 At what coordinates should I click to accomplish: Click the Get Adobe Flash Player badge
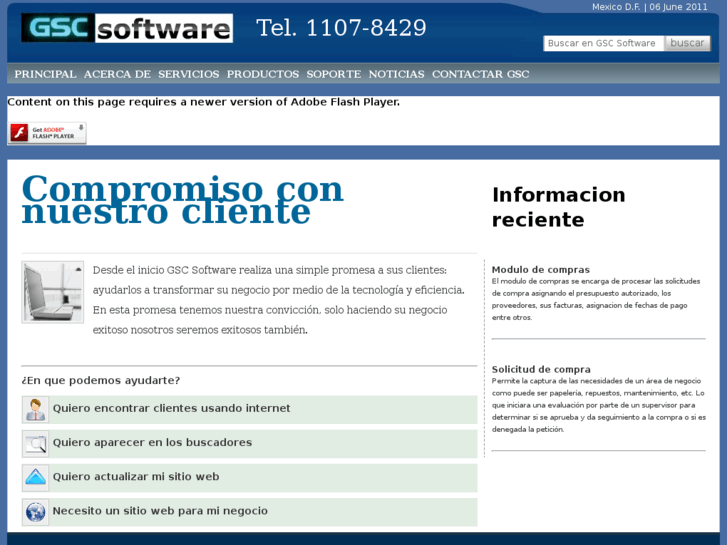pyautogui.click(x=47, y=133)
